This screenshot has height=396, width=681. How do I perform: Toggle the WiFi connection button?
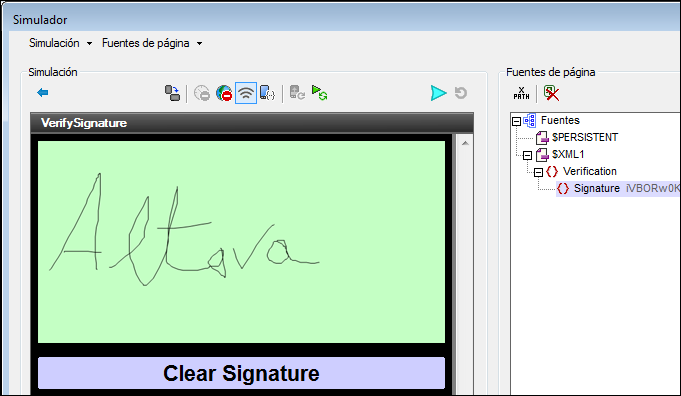point(246,93)
